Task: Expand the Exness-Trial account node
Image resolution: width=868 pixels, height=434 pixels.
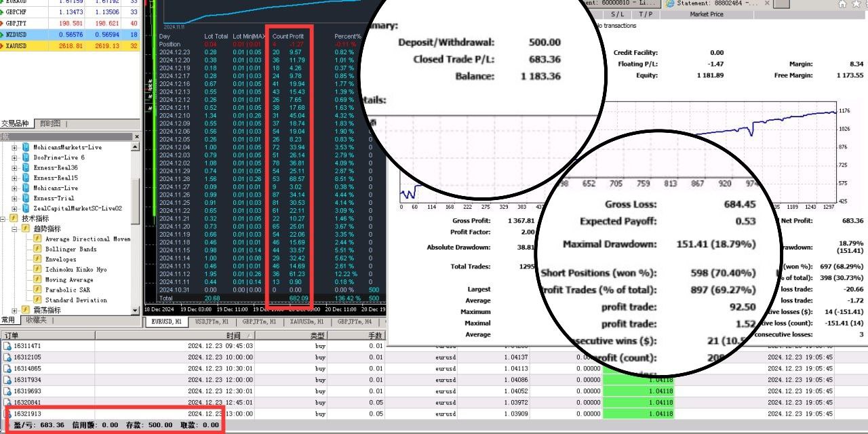Action: tap(15, 198)
